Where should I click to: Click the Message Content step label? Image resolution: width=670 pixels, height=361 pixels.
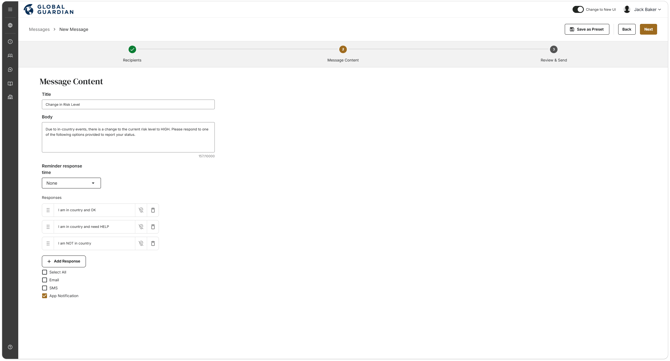click(x=343, y=60)
